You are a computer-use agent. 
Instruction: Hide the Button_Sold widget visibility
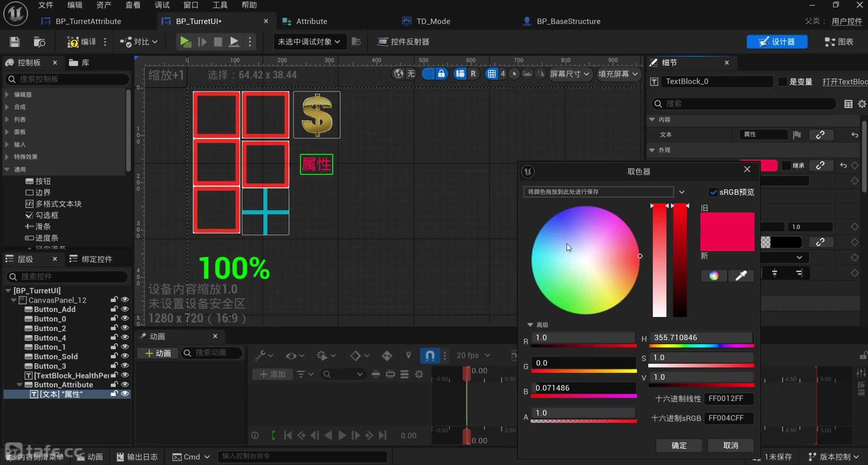[x=125, y=356]
